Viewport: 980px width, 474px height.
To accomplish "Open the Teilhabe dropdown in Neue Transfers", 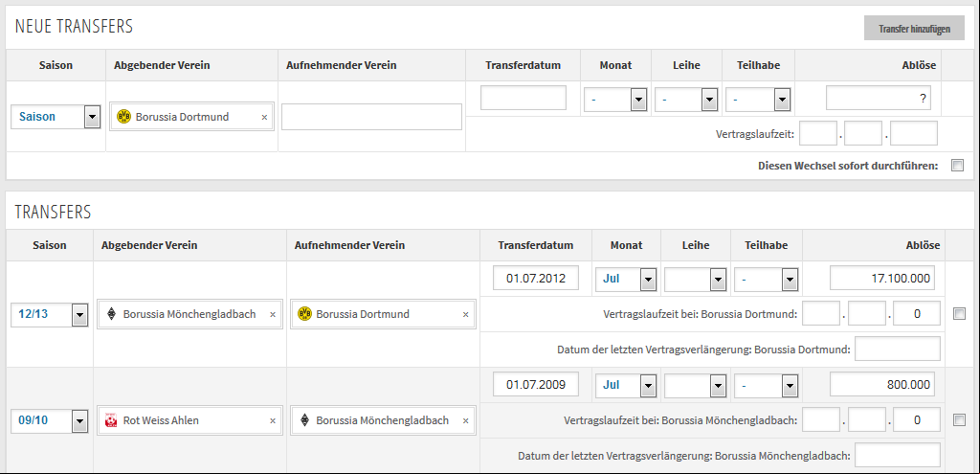I will click(758, 99).
